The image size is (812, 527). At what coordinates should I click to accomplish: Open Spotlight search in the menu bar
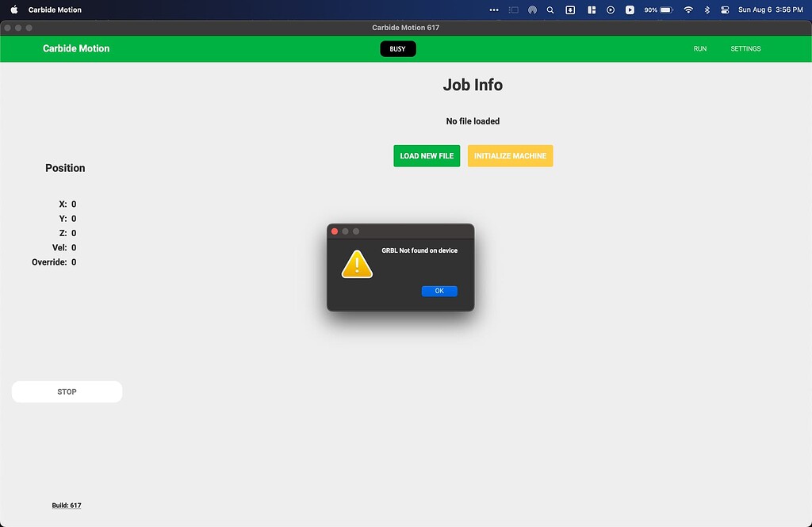[x=550, y=10]
